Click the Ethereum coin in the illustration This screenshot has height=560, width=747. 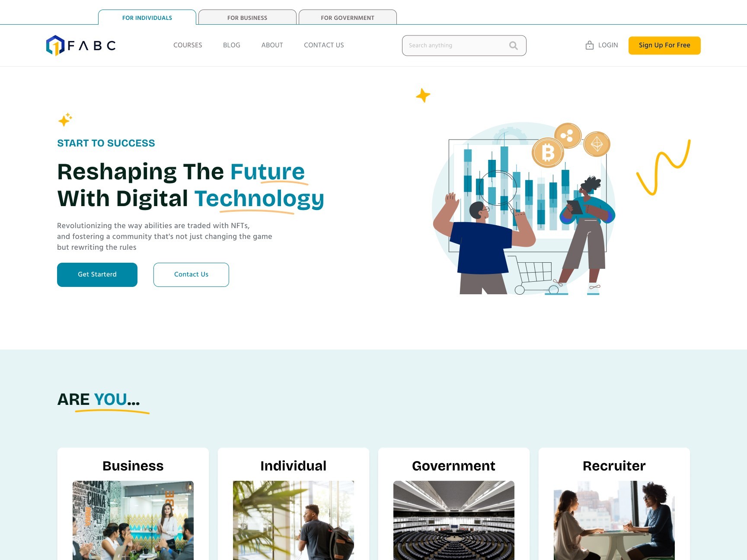tap(597, 144)
